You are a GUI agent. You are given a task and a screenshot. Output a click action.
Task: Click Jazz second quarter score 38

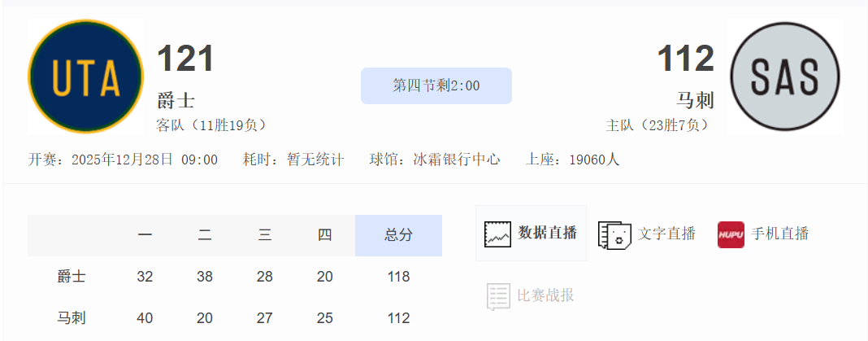tap(205, 277)
